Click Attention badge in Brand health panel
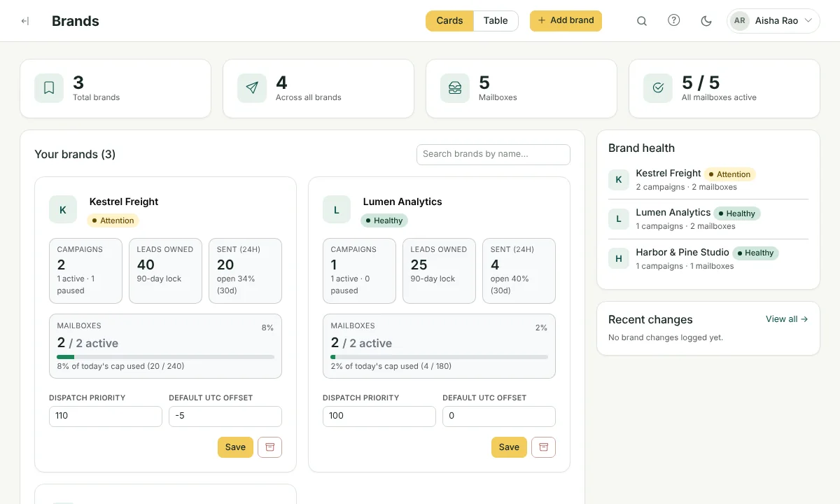This screenshot has width=840, height=504. 729,174
